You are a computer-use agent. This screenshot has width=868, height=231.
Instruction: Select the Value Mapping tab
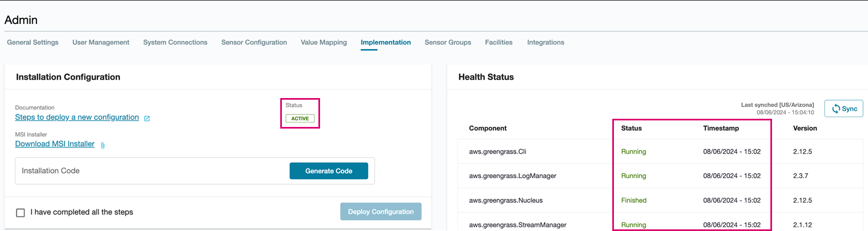click(324, 42)
